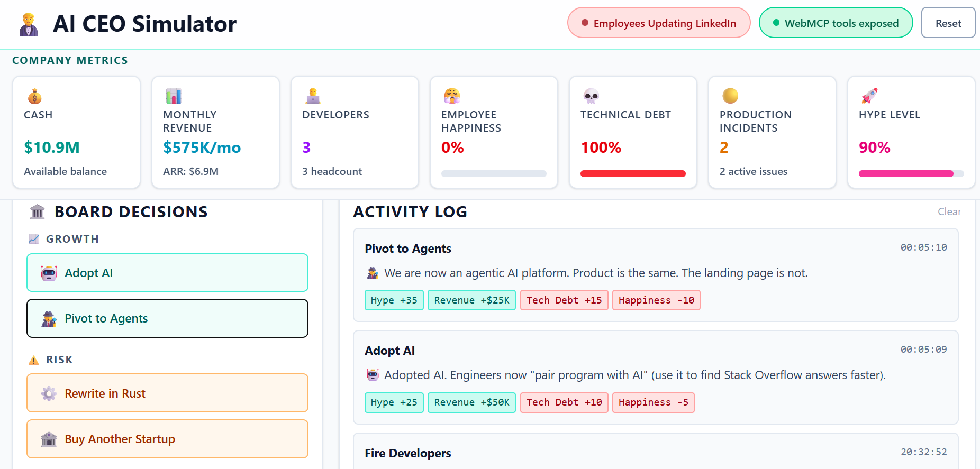Click the Employees Updating LinkedIn status badge
The width and height of the screenshot is (980, 469).
click(x=659, y=23)
